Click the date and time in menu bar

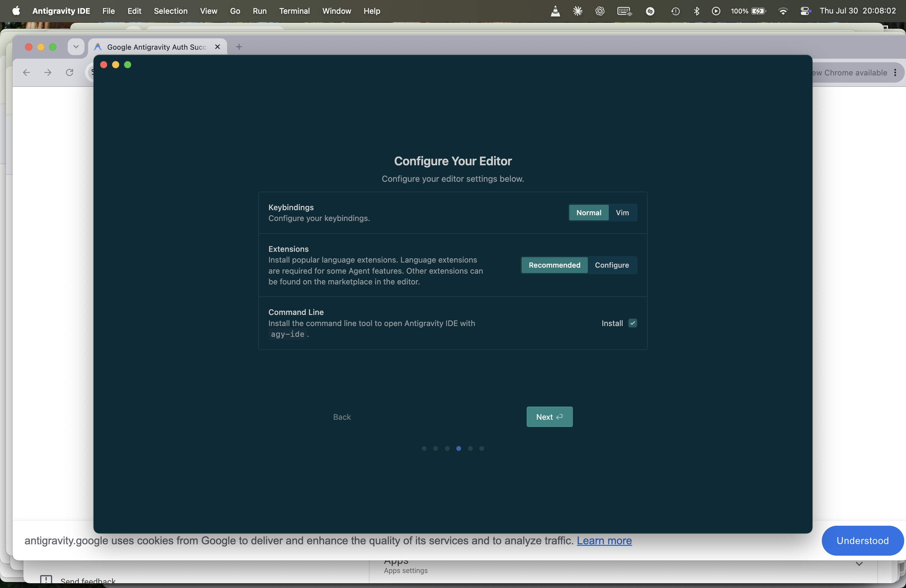858,11
